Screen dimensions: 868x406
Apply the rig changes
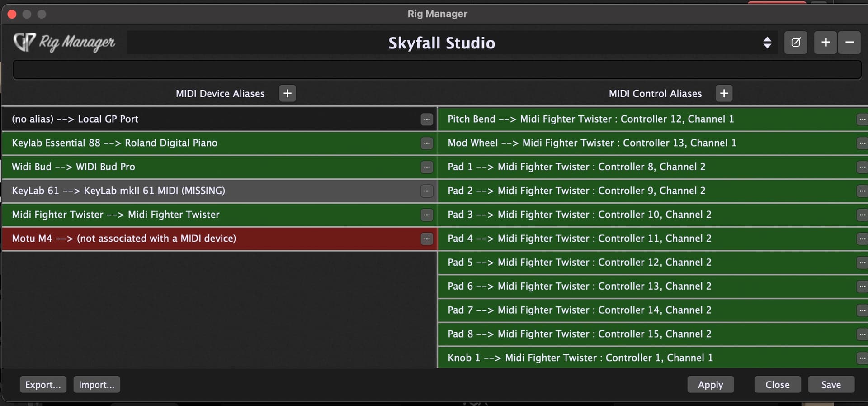pos(711,385)
